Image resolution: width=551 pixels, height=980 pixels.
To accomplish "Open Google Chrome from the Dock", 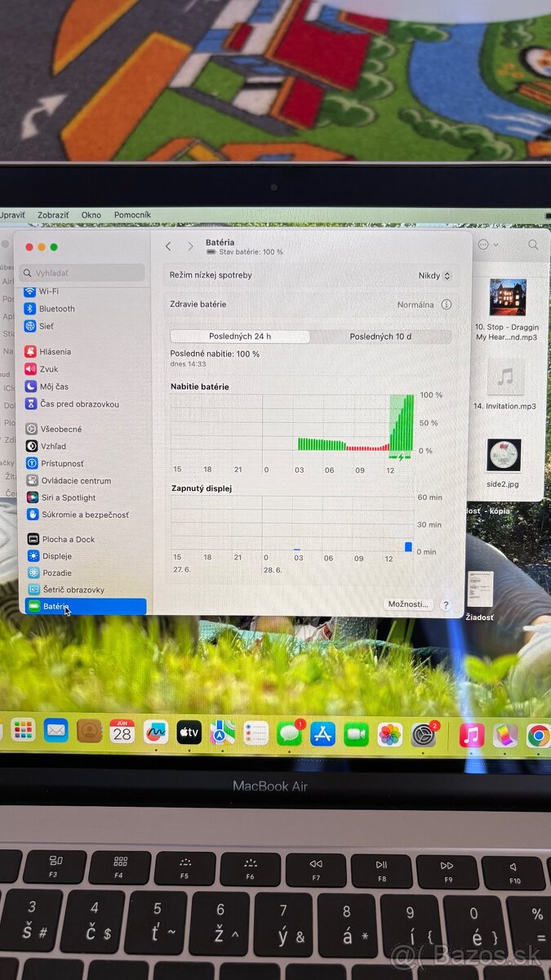I will click(x=538, y=736).
